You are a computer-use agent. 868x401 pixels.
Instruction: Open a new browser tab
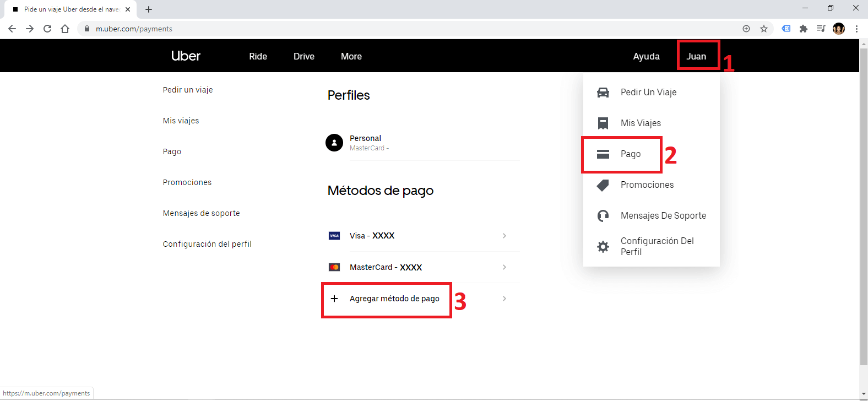pyautogui.click(x=149, y=9)
